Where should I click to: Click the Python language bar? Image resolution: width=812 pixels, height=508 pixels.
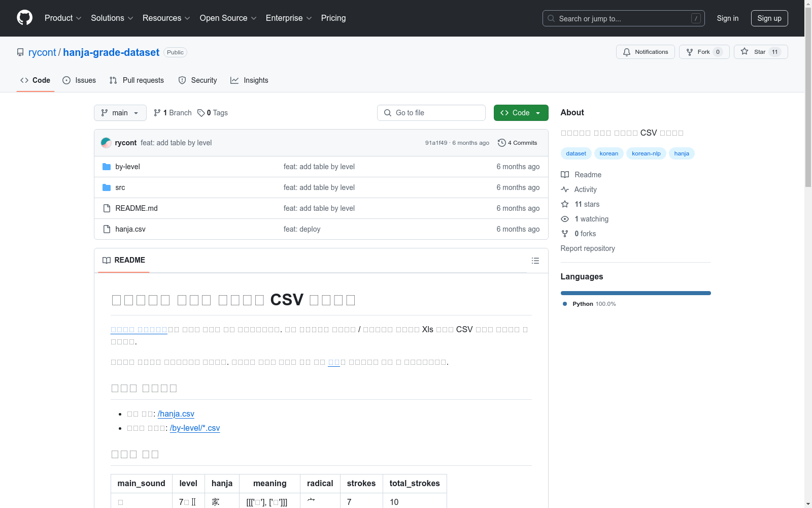636,293
